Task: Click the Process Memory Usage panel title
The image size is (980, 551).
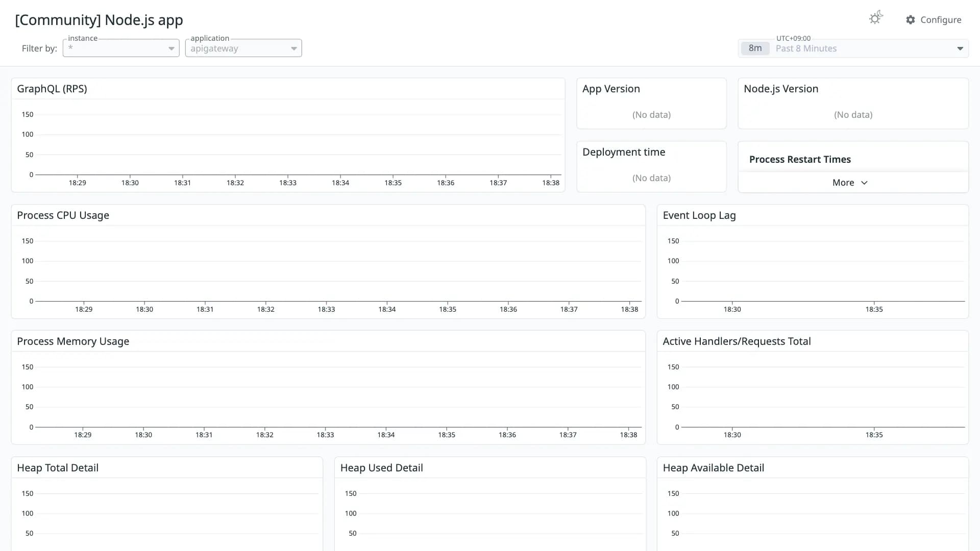Action: (73, 341)
